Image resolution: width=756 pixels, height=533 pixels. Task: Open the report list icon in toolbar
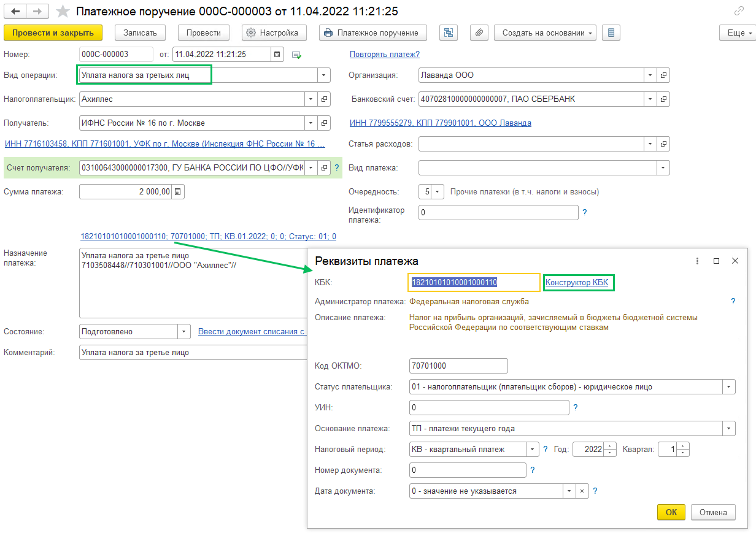(611, 33)
